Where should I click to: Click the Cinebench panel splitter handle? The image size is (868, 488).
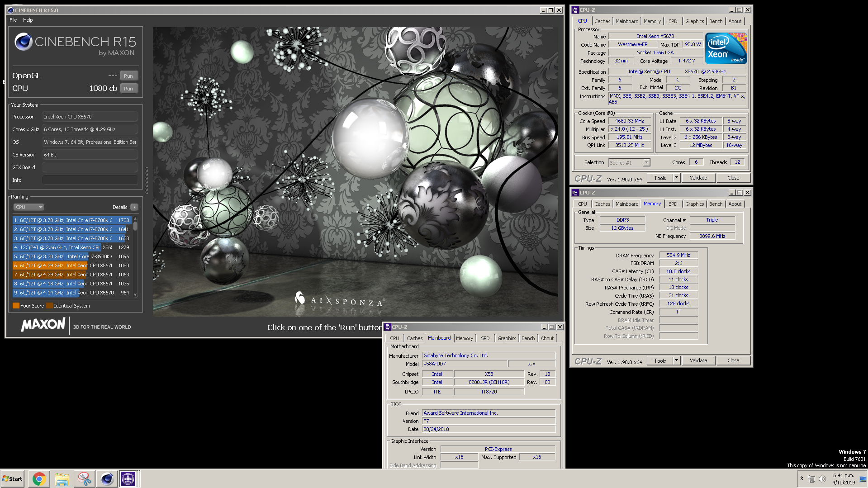pos(147,180)
